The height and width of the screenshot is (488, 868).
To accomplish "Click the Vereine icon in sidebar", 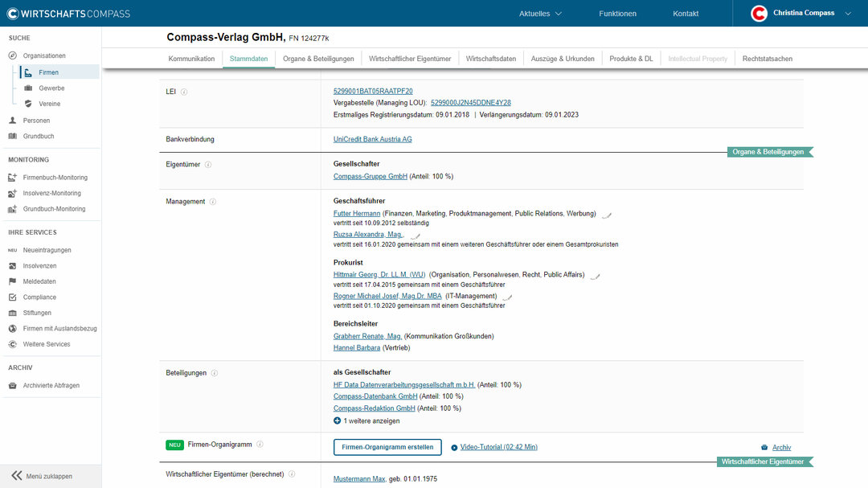I will tap(28, 104).
